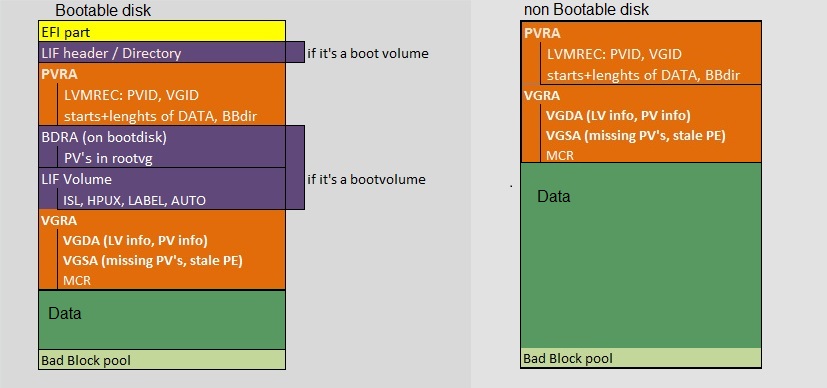Screen dimensions: 827x388
Task: Click the ISL, HPUX, LABEL, AUTO entry
Action: [x=134, y=200]
